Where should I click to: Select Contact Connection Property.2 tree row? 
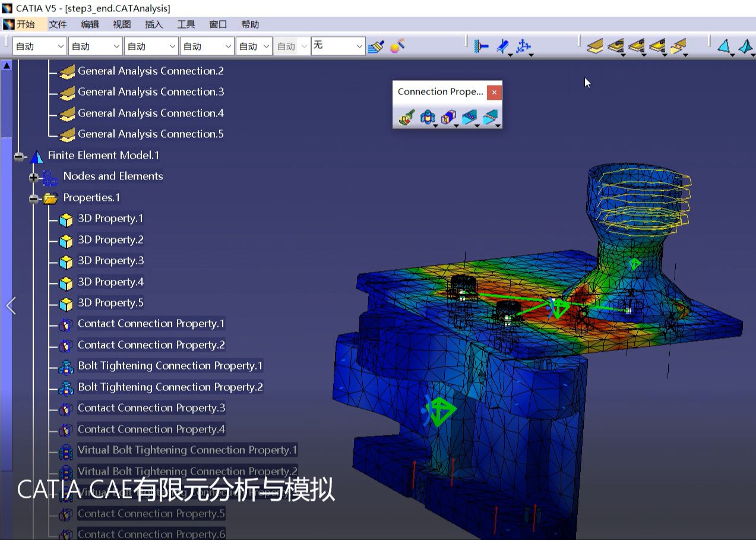click(151, 345)
